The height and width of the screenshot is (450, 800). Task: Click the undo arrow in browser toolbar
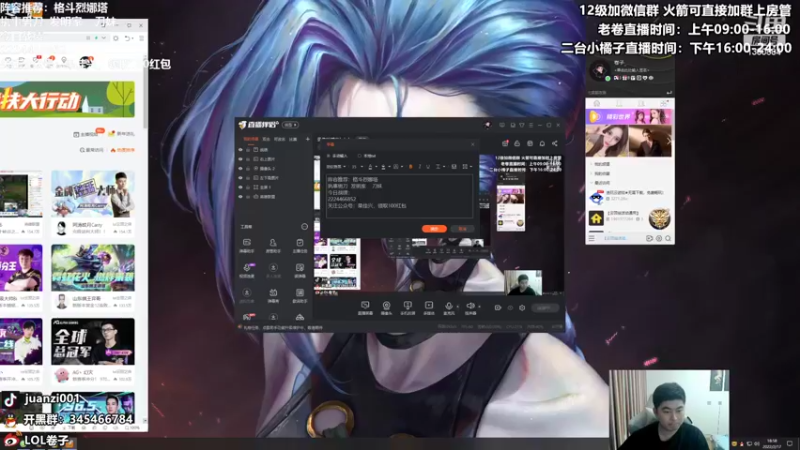click(x=128, y=38)
